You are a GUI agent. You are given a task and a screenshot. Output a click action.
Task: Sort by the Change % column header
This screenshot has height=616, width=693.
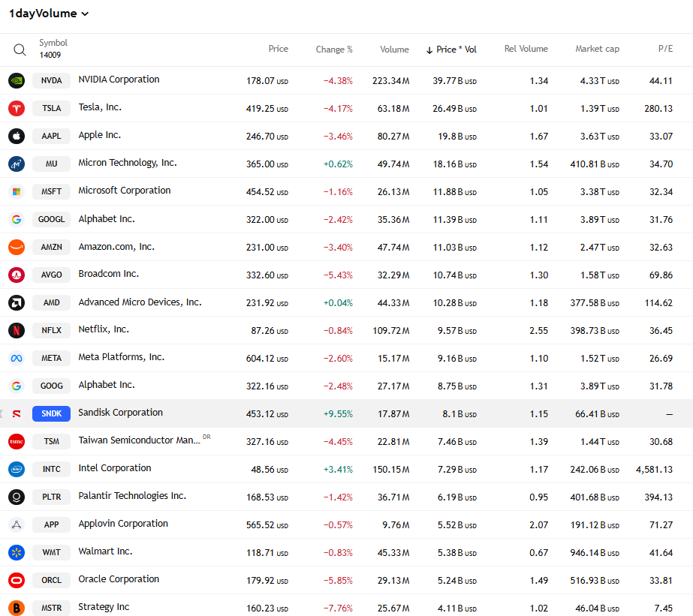(x=333, y=50)
